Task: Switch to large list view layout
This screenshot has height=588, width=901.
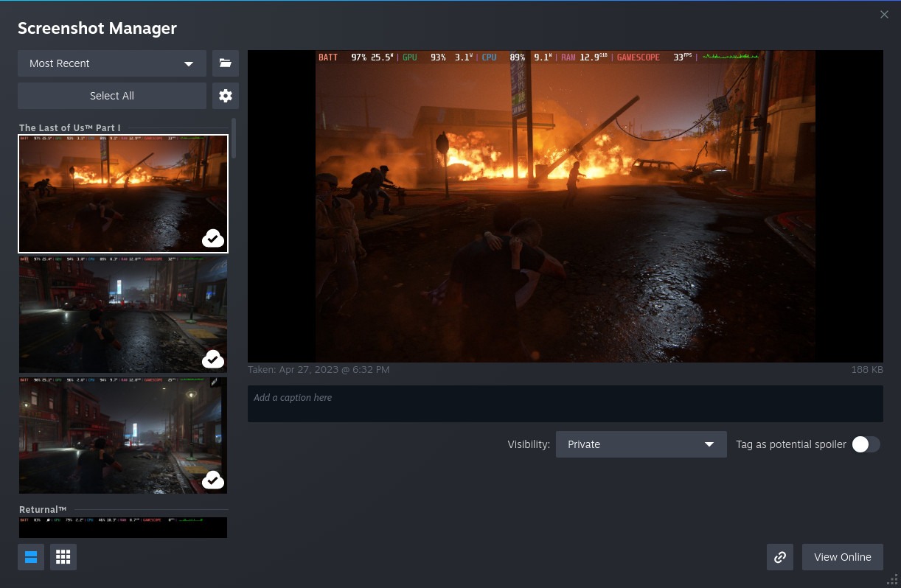Action: (31, 557)
